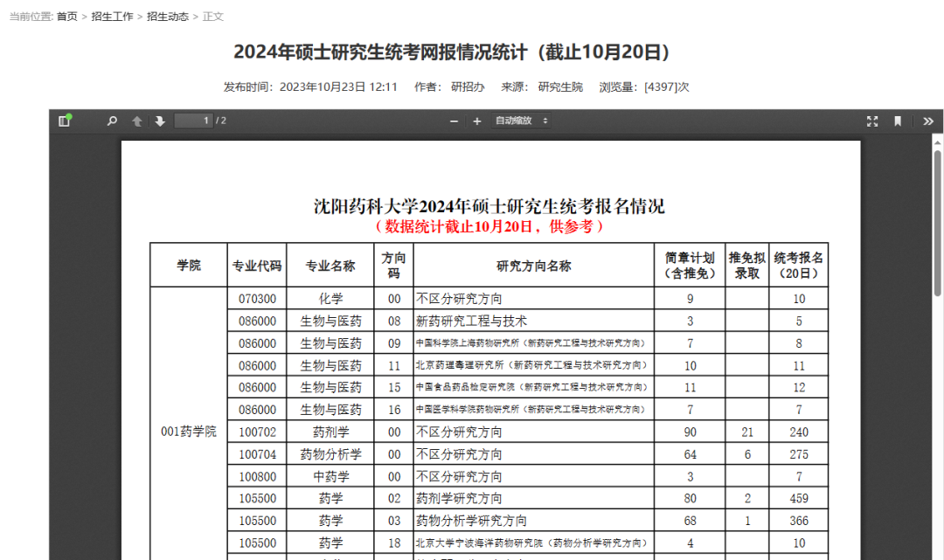Open the 招生工作 breadcrumb link

[112, 17]
